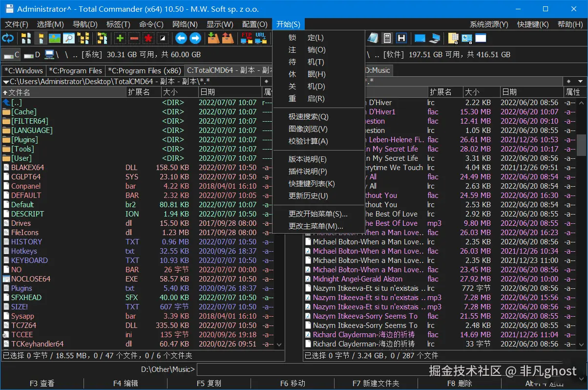
Task: Open the 文件(F) menu
Action: coord(17,24)
